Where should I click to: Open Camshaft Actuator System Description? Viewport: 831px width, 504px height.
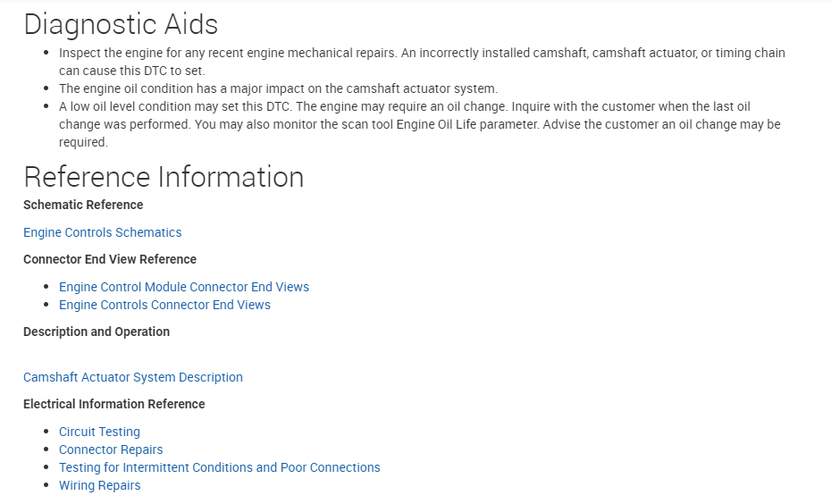point(132,377)
